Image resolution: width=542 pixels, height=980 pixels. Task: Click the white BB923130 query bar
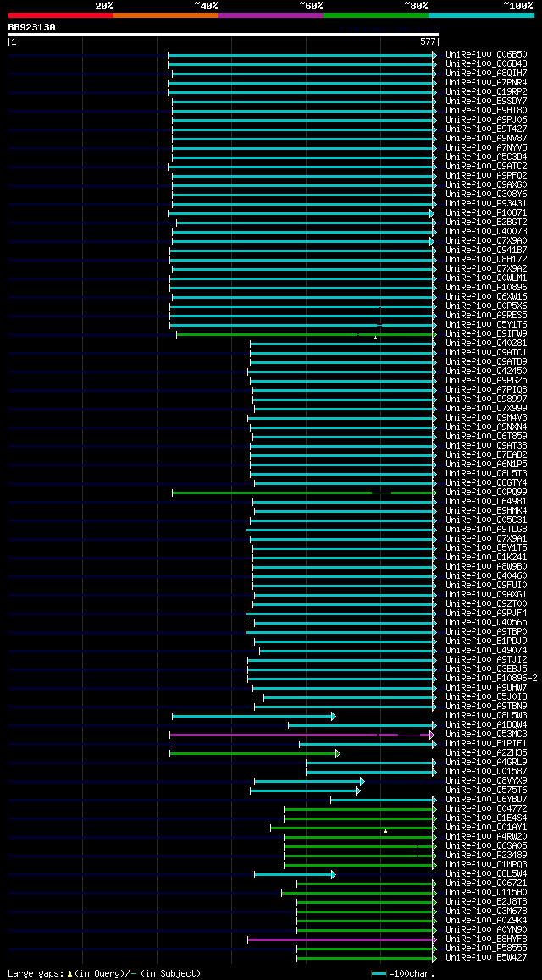click(224, 35)
